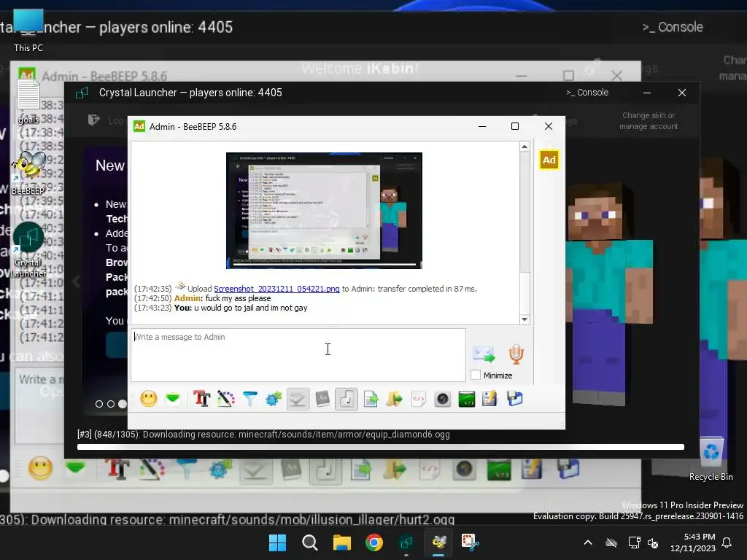Show hidden system tray icons chevron

click(588, 542)
